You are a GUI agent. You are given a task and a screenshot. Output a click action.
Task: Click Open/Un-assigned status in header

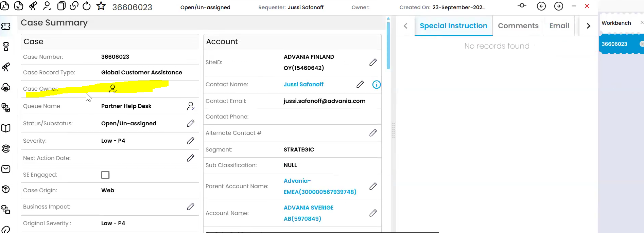click(205, 7)
